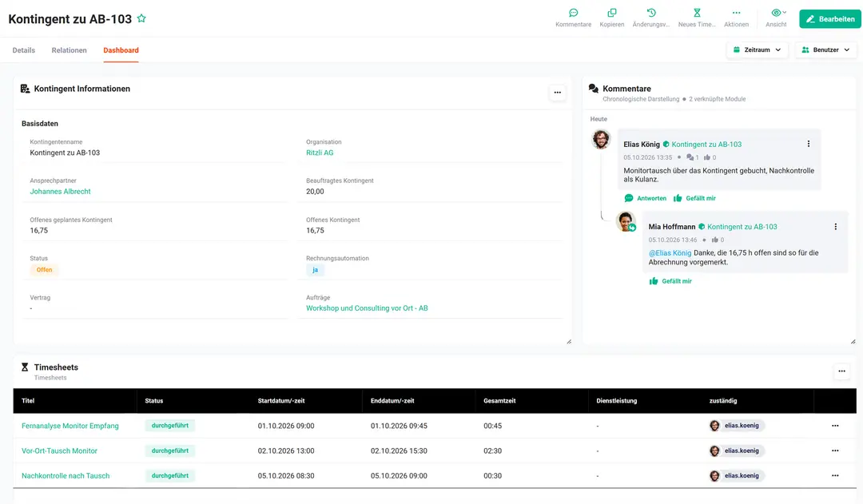Open Kontingent zu AB-103 link in Elias's comment
The height and width of the screenshot is (504, 863).
click(706, 144)
